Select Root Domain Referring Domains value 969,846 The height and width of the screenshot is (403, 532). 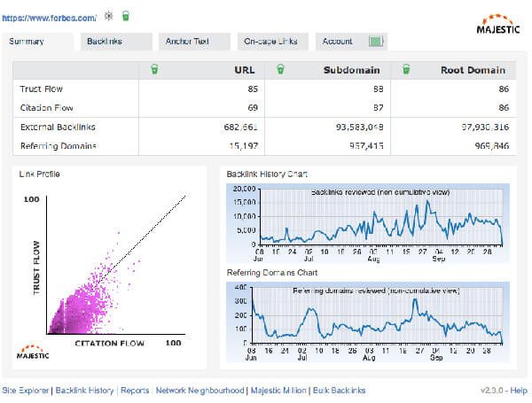[492, 146]
